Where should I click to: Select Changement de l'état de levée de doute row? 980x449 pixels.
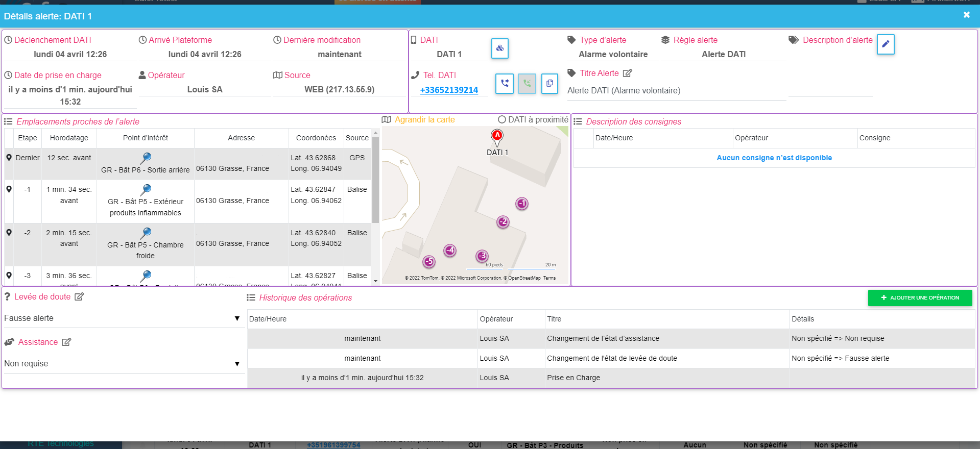[x=611, y=358]
